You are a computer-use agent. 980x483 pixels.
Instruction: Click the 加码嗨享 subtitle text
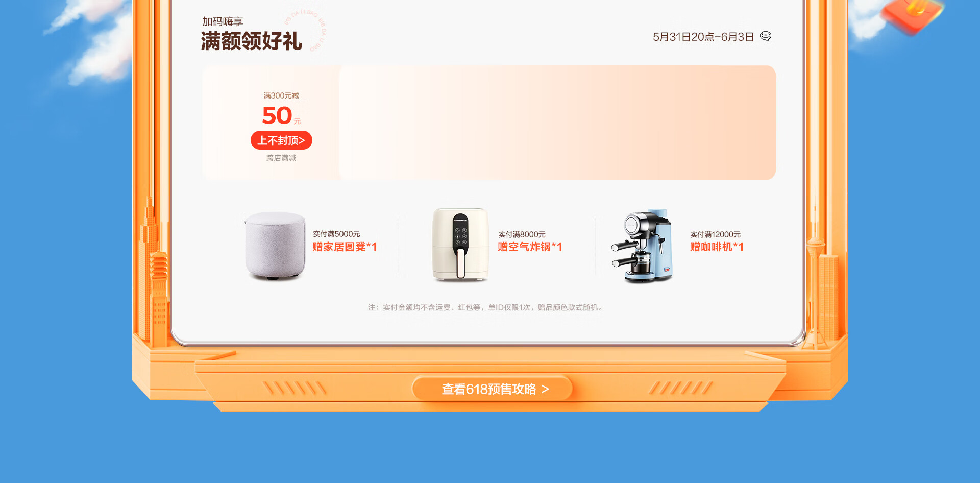coord(223,21)
